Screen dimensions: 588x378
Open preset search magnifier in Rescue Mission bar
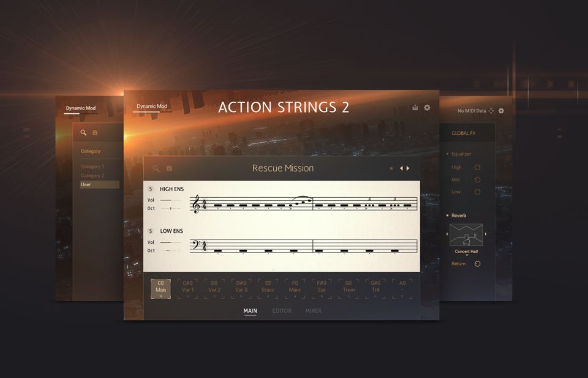156,168
